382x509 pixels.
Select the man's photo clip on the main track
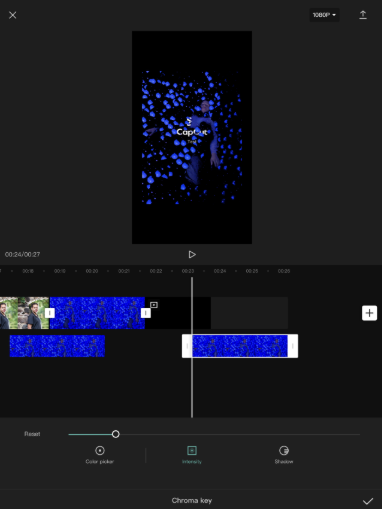tap(24, 313)
